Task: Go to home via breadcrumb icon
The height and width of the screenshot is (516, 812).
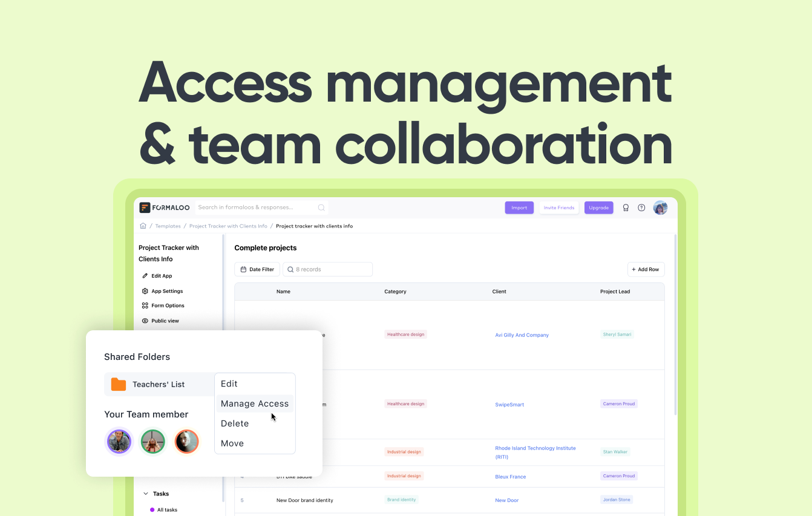Action: pos(143,226)
